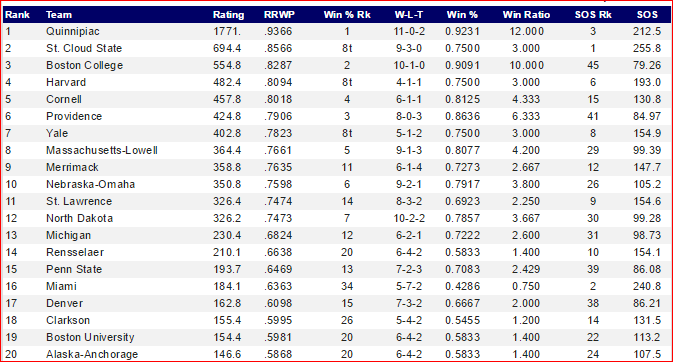The image size is (673, 362).
Task: Select the Providence team name
Action: point(74,116)
